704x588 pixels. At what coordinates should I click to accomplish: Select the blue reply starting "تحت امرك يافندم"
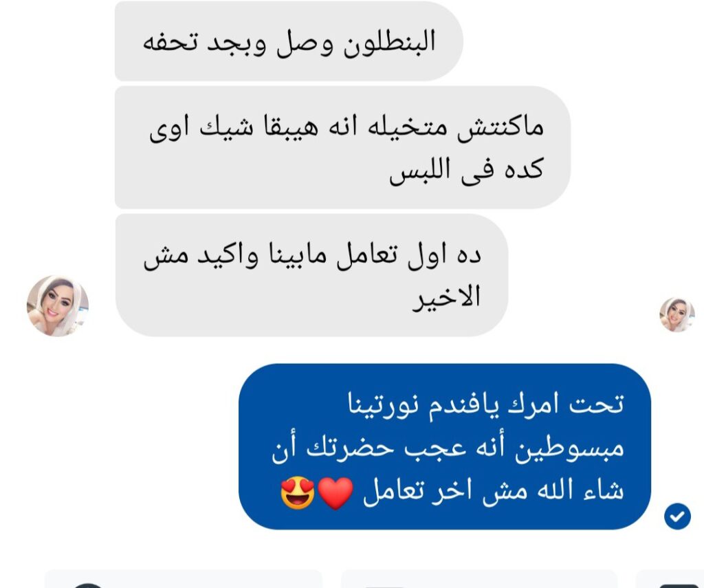(x=445, y=446)
